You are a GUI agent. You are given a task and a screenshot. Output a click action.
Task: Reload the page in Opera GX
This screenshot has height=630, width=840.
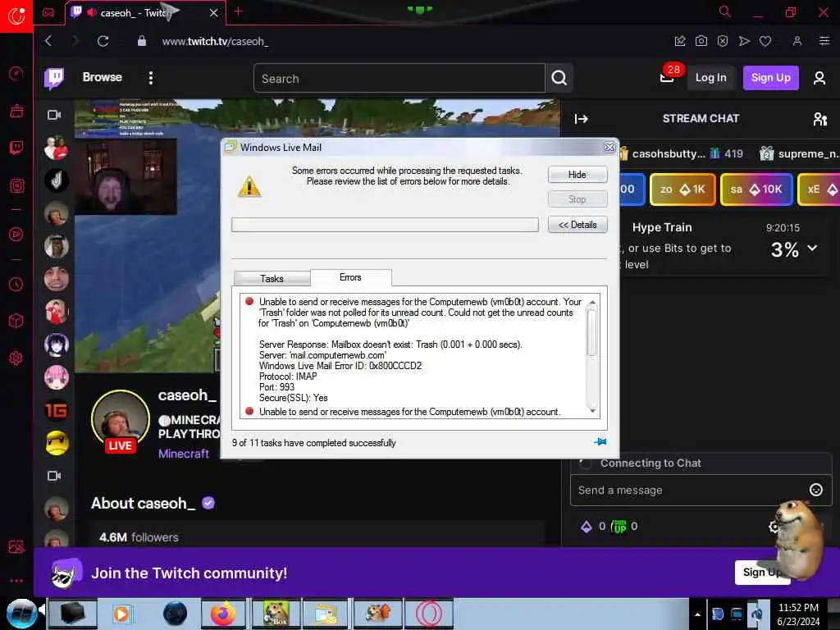click(x=103, y=41)
